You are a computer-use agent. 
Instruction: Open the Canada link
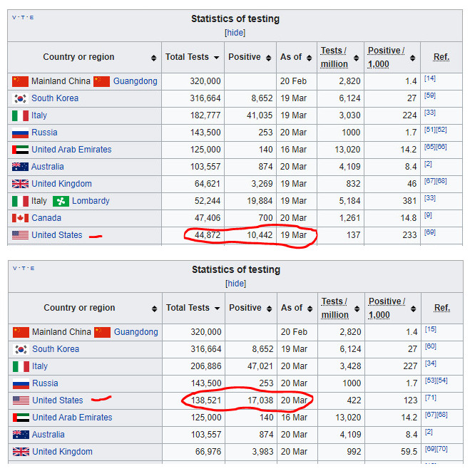point(46,218)
